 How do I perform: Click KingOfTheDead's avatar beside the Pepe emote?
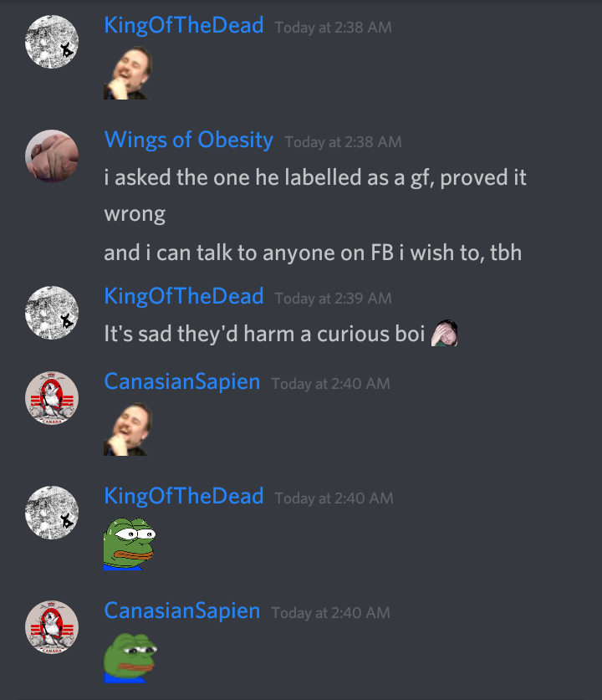[x=52, y=513]
